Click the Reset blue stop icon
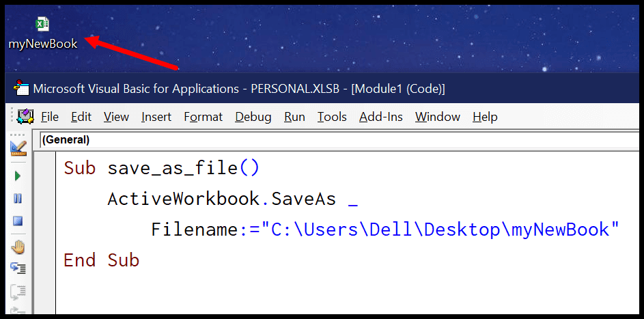Viewport: 644px width, 319px height. 18,221
